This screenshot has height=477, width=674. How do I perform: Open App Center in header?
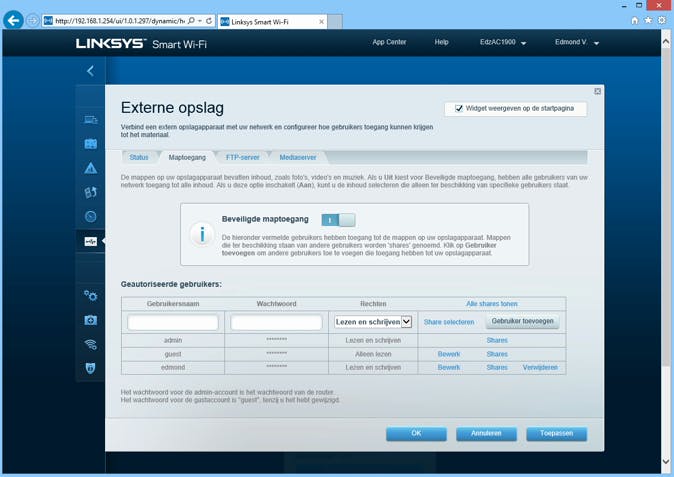pos(389,42)
